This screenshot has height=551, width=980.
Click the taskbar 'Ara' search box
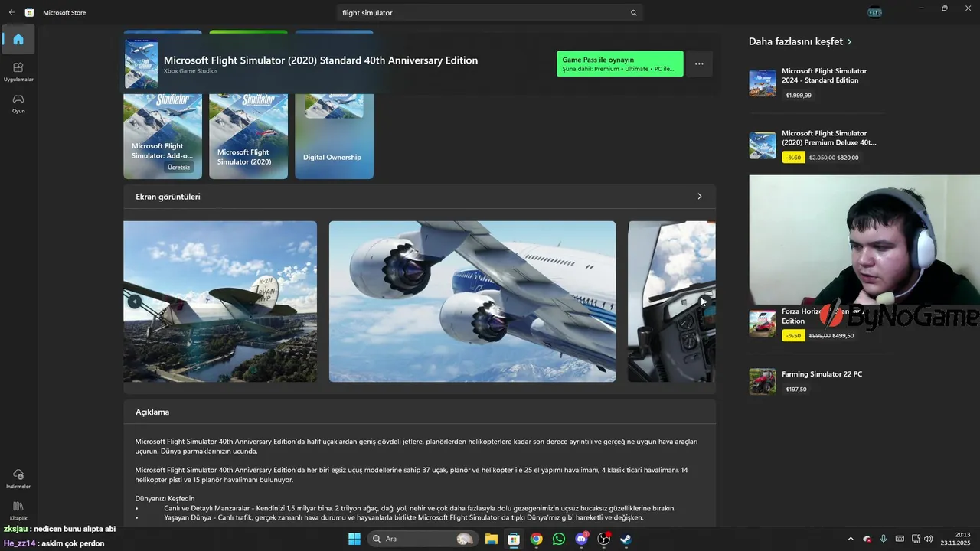coord(422,539)
